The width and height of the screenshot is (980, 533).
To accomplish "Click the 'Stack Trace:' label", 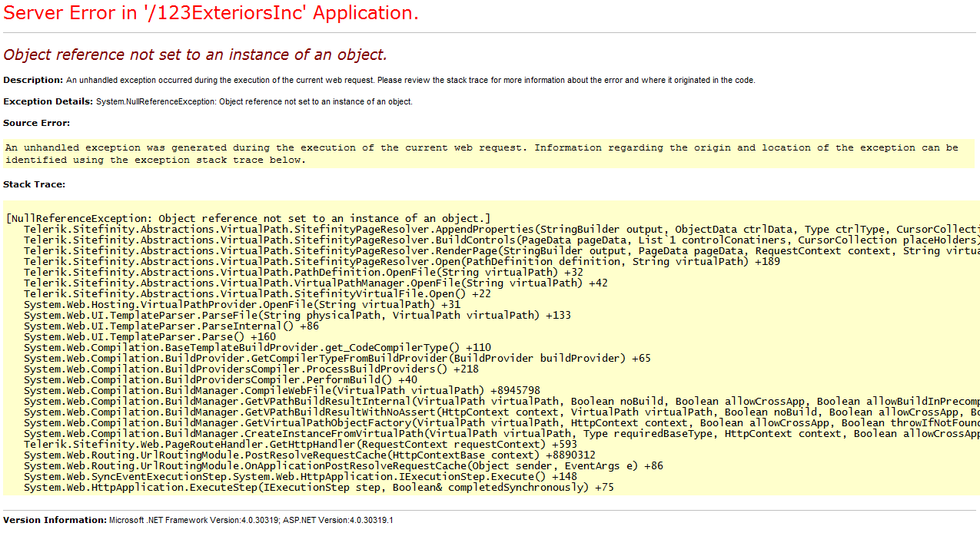I will [34, 184].
